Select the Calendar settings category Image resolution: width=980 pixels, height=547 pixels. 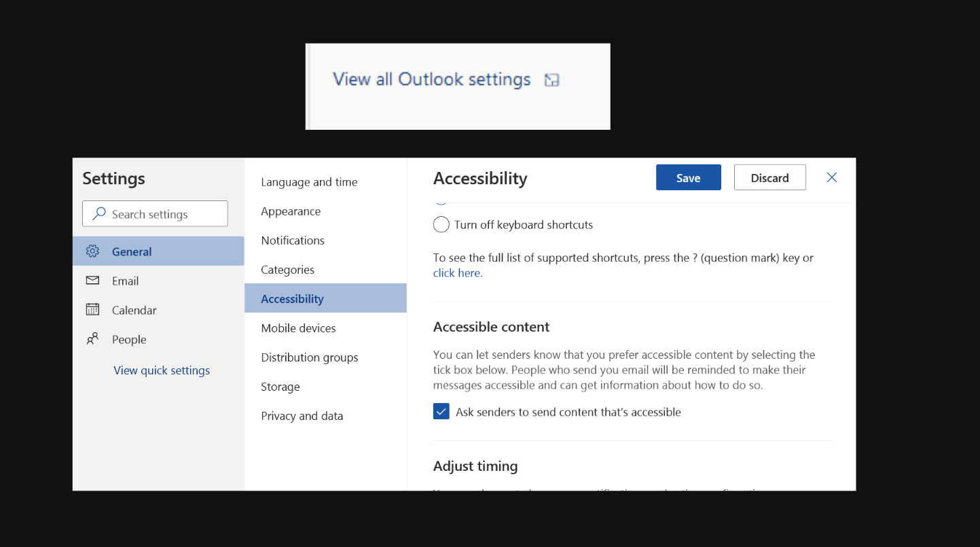pyautogui.click(x=158, y=310)
